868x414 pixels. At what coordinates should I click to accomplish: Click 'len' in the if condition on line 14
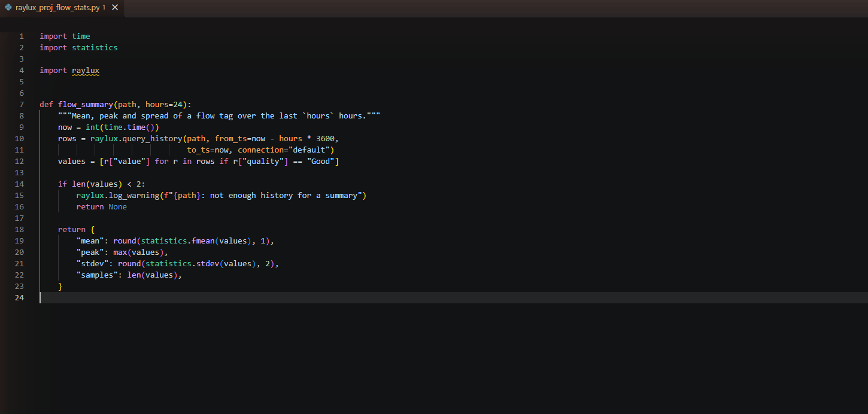(78, 184)
